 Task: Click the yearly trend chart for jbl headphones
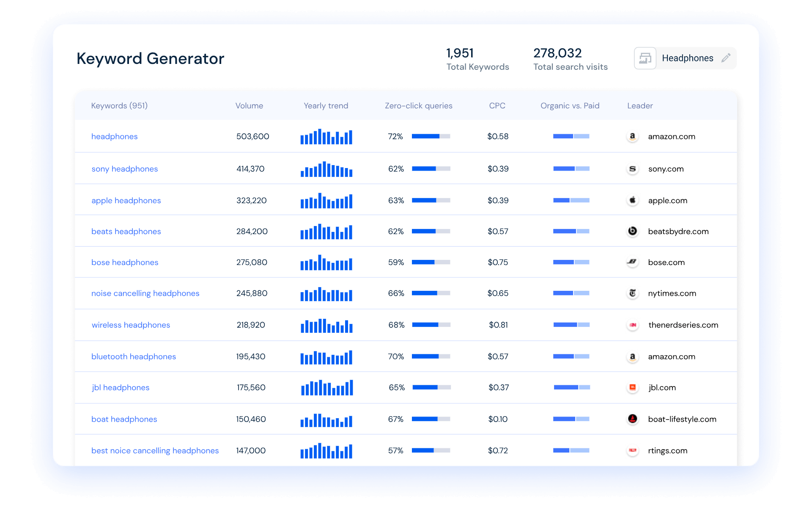click(x=326, y=387)
